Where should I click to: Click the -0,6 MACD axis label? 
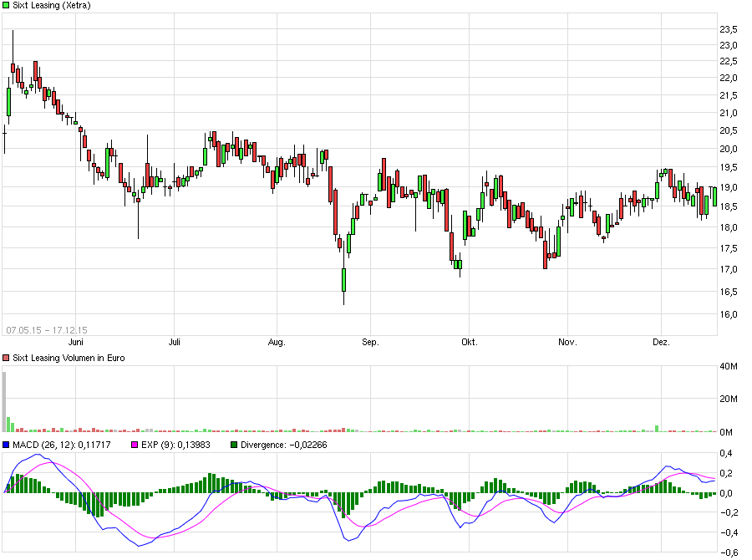[727, 552]
